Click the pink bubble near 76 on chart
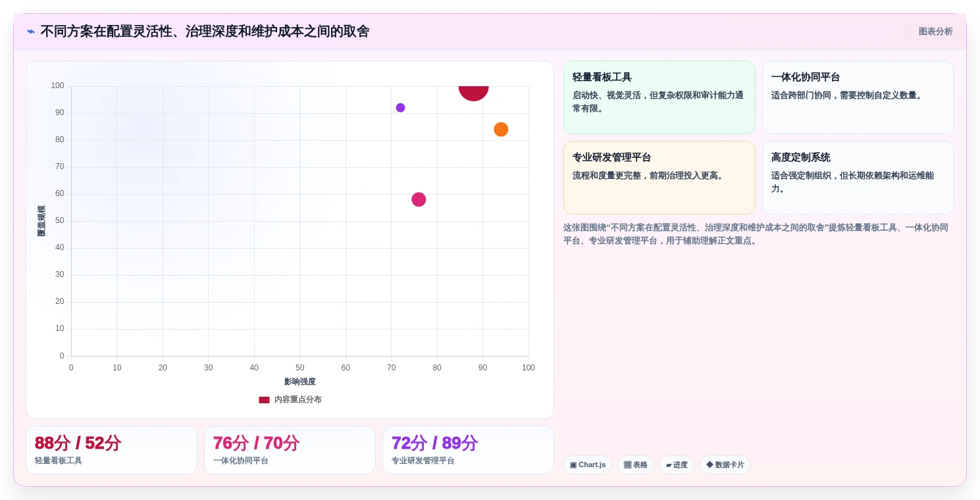Screen dimensions: 980x500 click(x=419, y=199)
